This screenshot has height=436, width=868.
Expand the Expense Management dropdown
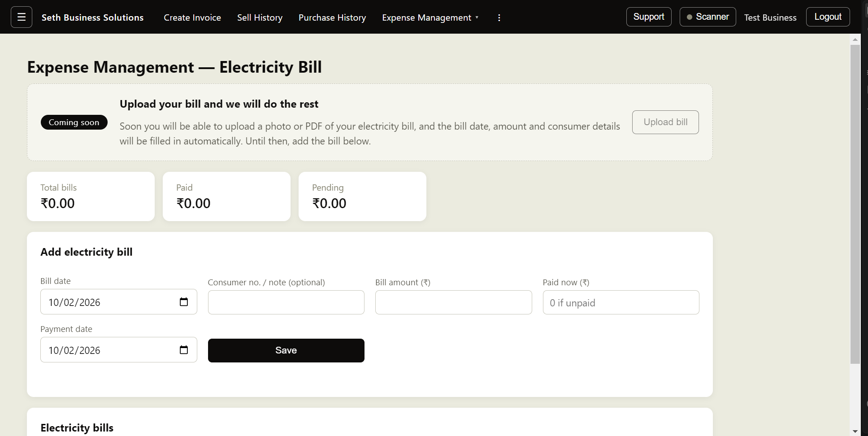(x=430, y=17)
